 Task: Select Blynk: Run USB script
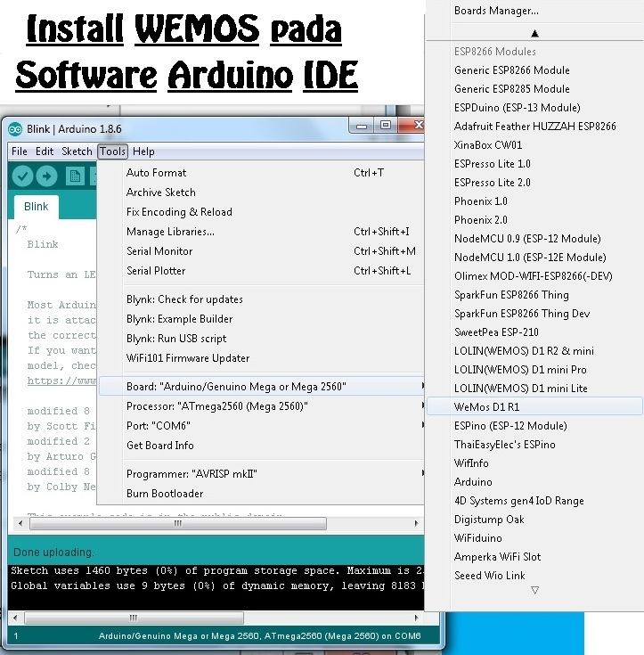pos(261,339)
